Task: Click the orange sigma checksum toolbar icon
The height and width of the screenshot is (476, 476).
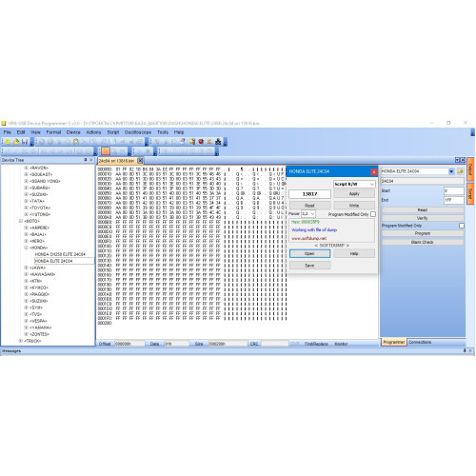Action: click(209, 142)
